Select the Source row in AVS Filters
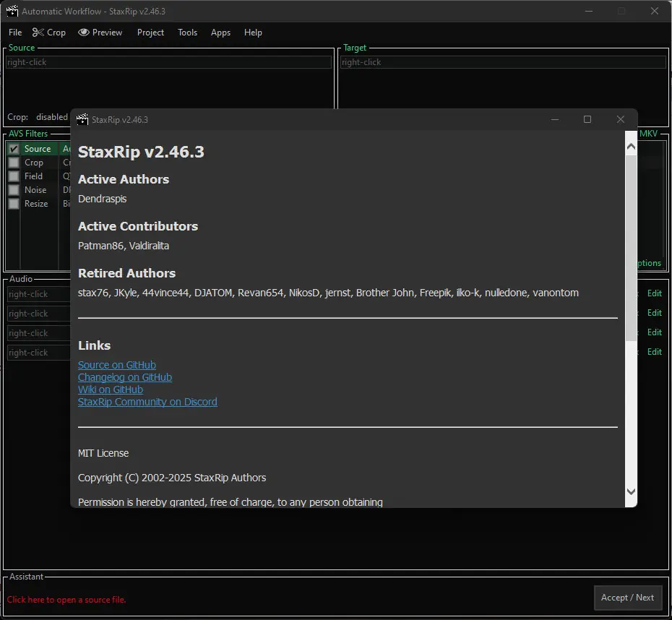 coord(38,149)
